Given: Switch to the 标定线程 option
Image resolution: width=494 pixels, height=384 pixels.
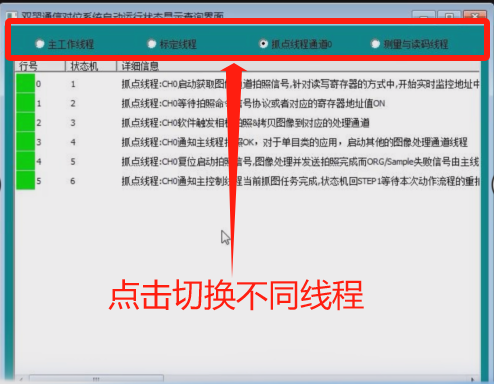Looking at the screenshot, I should pos(172,44).
